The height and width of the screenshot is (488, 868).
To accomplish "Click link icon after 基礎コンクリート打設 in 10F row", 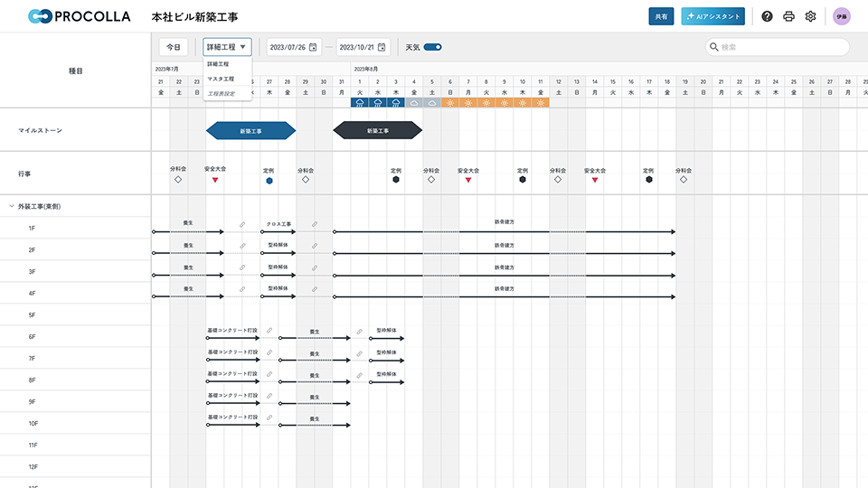I will [x=269, y=418].
